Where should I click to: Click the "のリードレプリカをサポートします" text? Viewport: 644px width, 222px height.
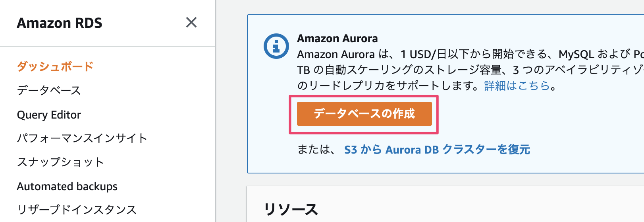[x=387, y=86]
